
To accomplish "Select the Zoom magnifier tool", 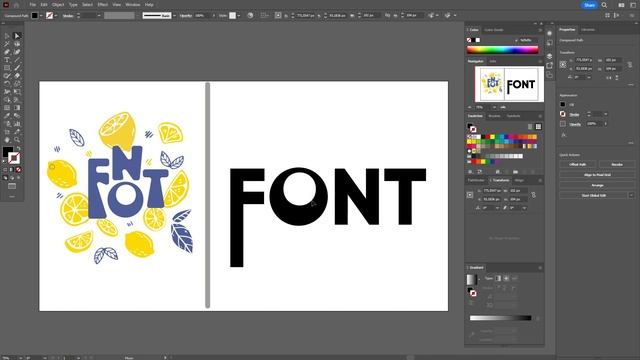I will pos(17,140).
